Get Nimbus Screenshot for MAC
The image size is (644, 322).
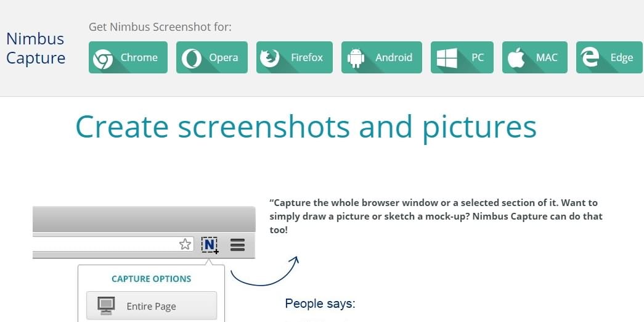(535, 57)
